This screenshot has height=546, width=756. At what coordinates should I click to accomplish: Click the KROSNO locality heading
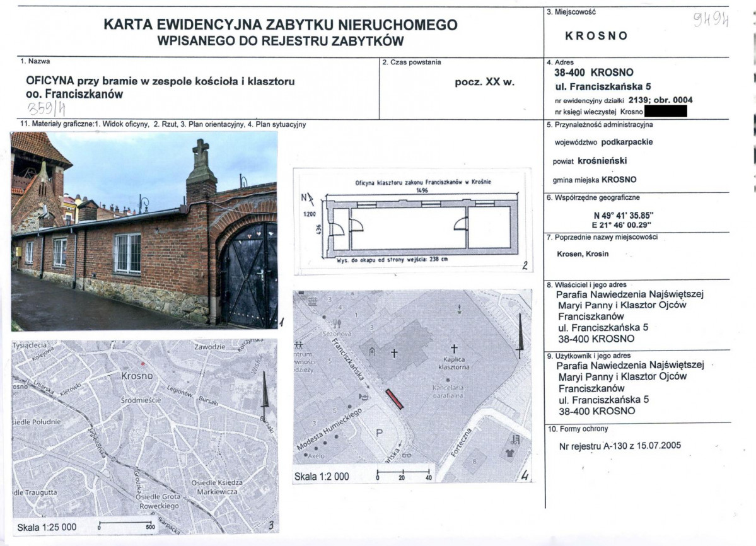(x=596, y=36)
